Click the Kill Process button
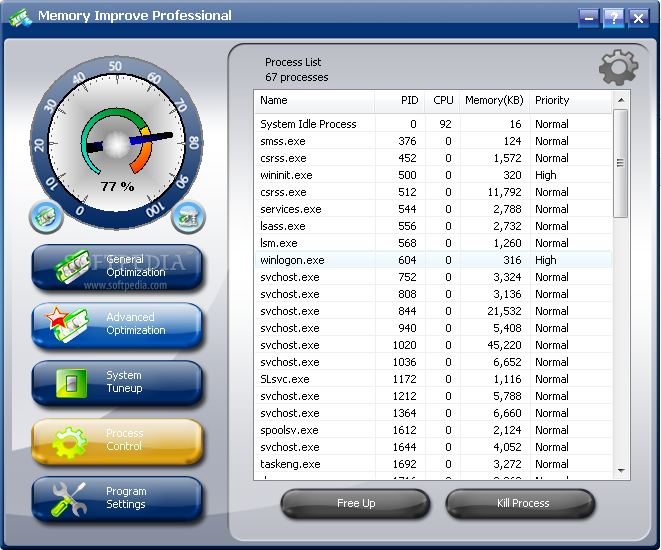 521,503
